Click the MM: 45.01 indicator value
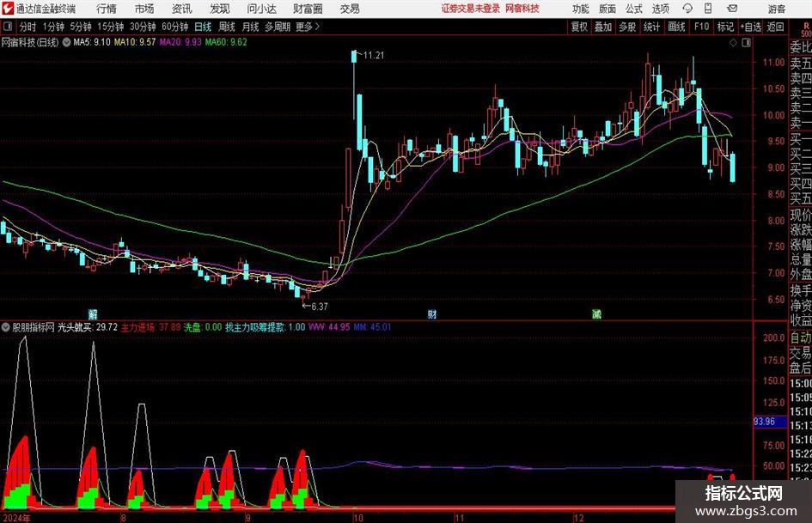Screen dimensions: 812x523 tap(372, 327)
